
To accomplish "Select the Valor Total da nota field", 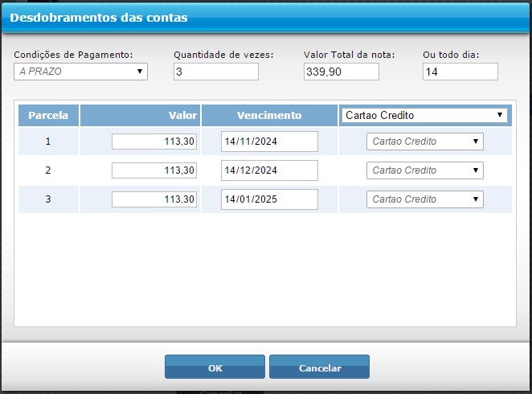I will coord(341,72).
